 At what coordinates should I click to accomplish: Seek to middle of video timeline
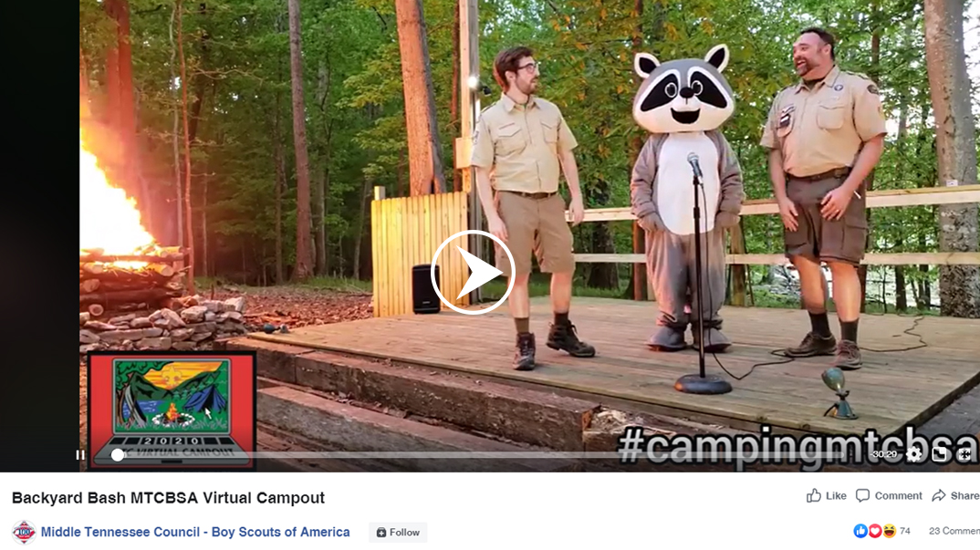tap(492, 455)
